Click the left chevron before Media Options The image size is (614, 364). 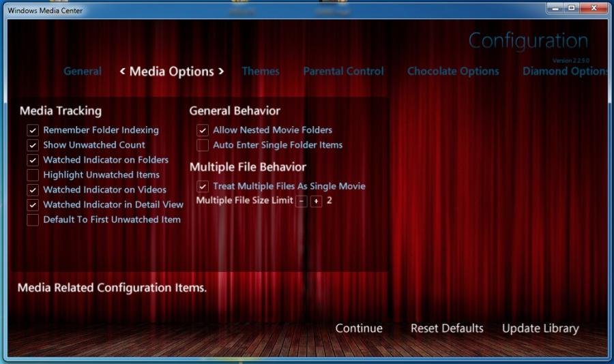123,71
